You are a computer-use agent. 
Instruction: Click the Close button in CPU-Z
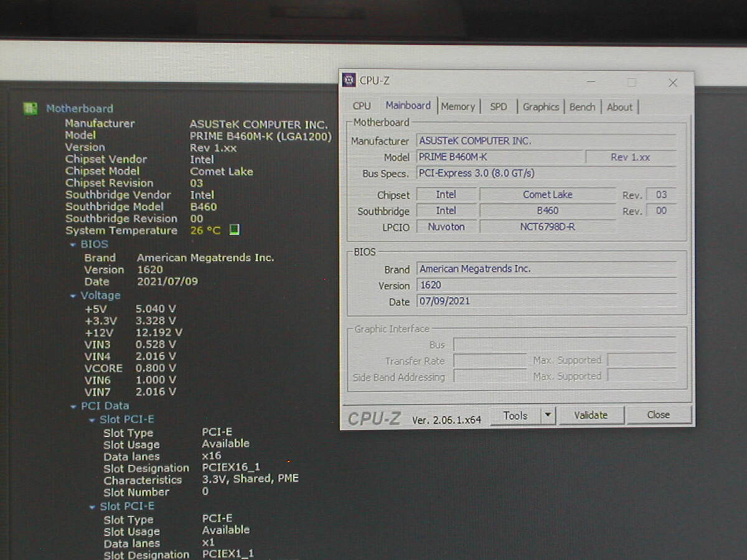click(659, 415)
